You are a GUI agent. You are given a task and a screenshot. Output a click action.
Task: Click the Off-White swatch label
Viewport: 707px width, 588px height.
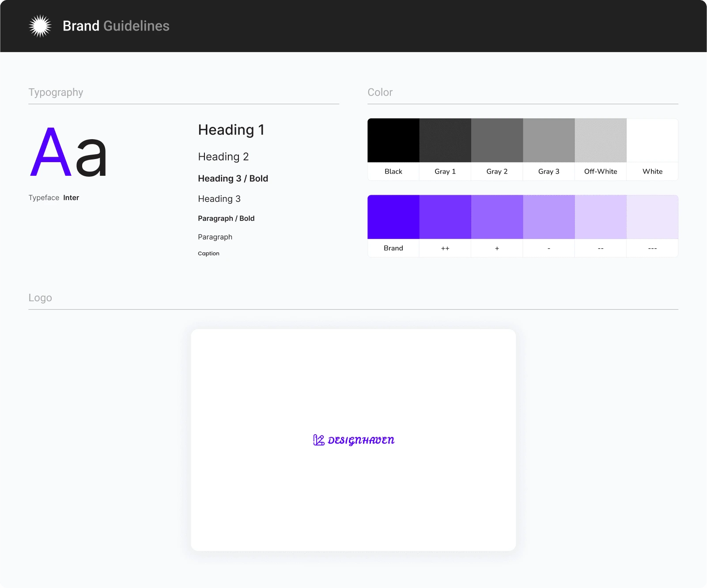coord(601,171)
